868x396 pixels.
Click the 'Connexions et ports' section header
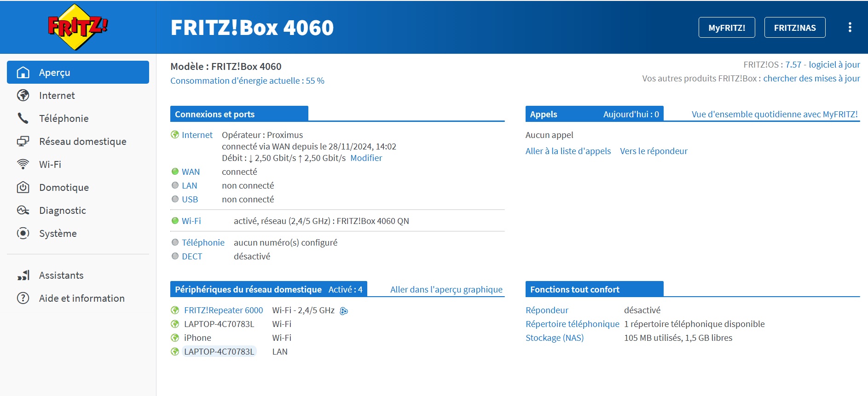(239, 114)
